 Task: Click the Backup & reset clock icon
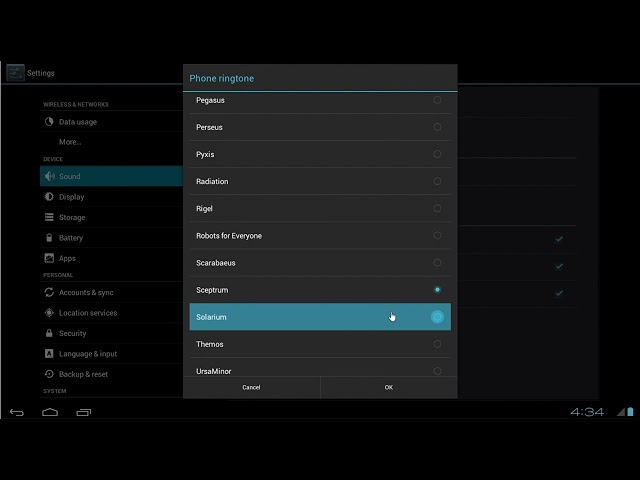click(49, 374)
